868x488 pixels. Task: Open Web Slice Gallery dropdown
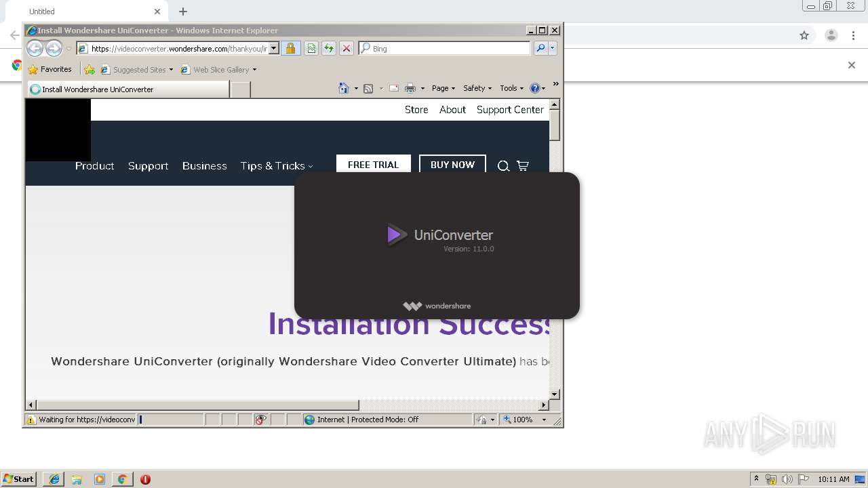[218, 69]
